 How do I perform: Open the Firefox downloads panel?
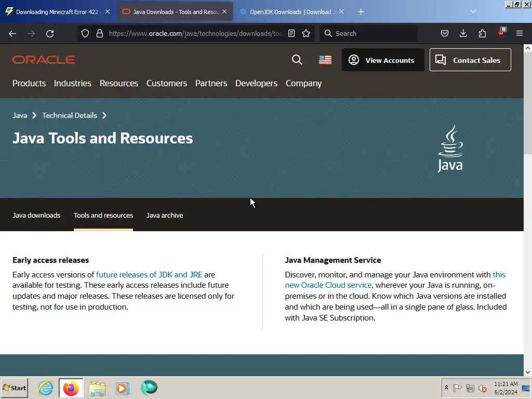[x=463, y=33]
